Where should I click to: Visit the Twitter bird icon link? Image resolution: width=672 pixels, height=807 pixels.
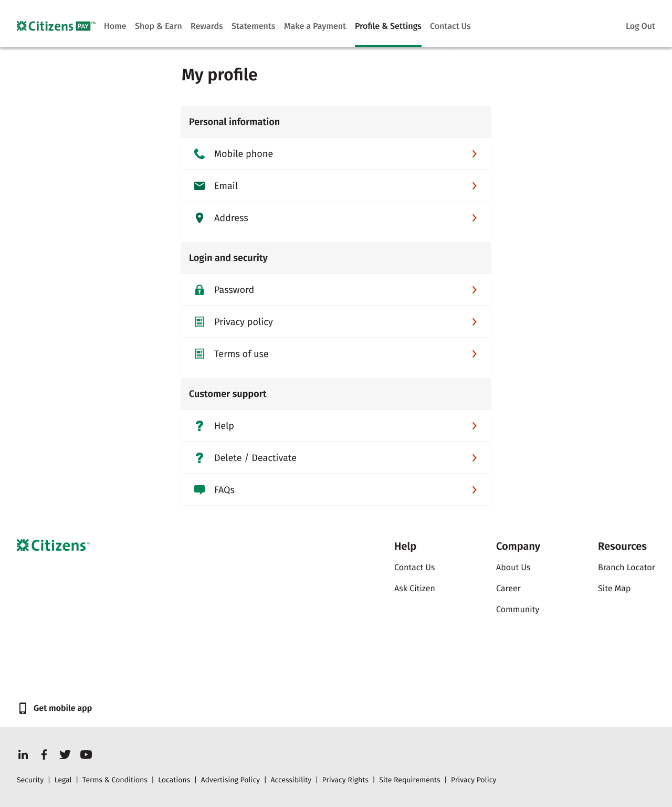[65, 754]
